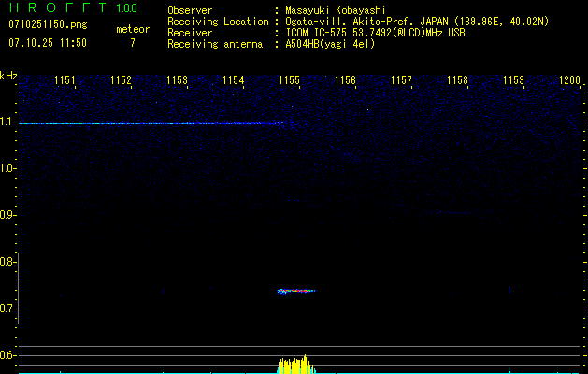Click the 1152 time axis label
Viewport: 588px width, 374px height.
[x=121, y=80]
